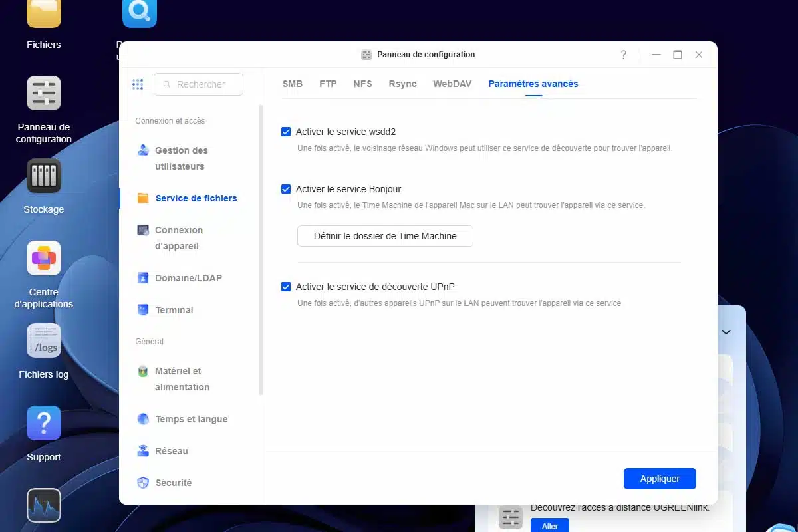Open the system monitor desktop icon
Screen dimensions: 798x532
pos(44,505)
